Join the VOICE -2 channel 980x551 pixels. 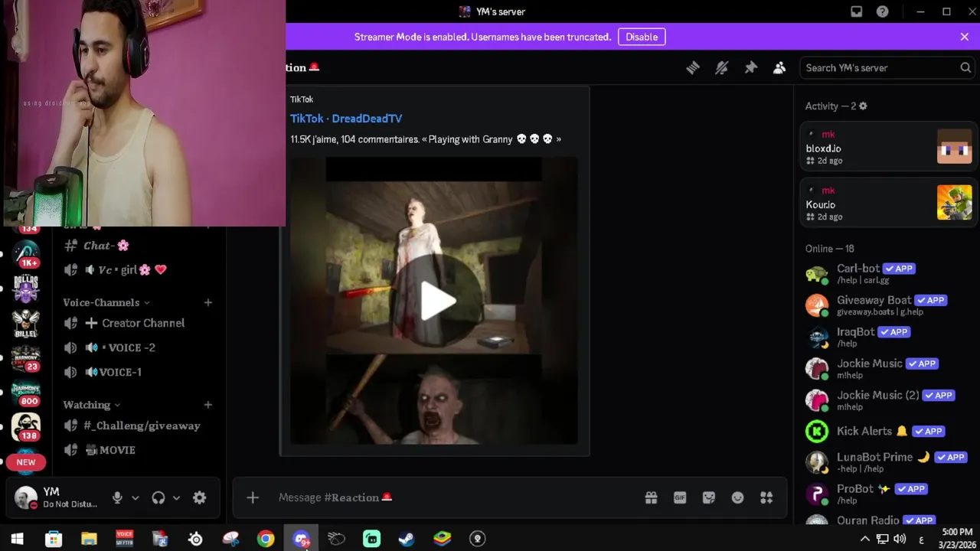pyautogui.click(x=138, y=347)
